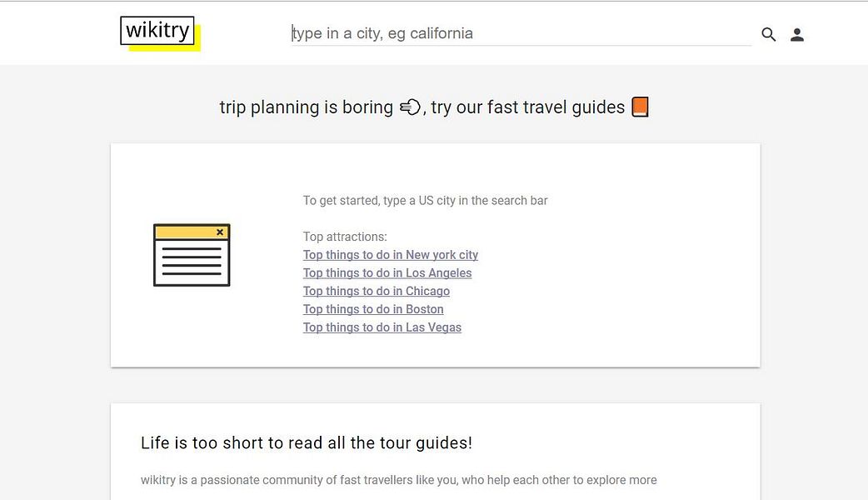Screen dimensions: 868x500
Task: Open Top things to do in New york city
Action: pyautogui.click(x=391, y=255)
